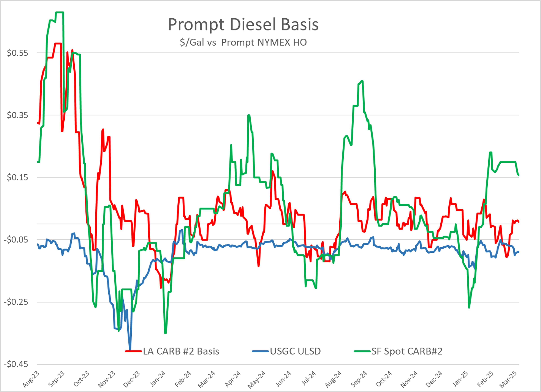The width and height of the screenshot is (541, 392).
Task: Click the LA CARB #2 Basis legend entry
Action: (x=181, y=351)
